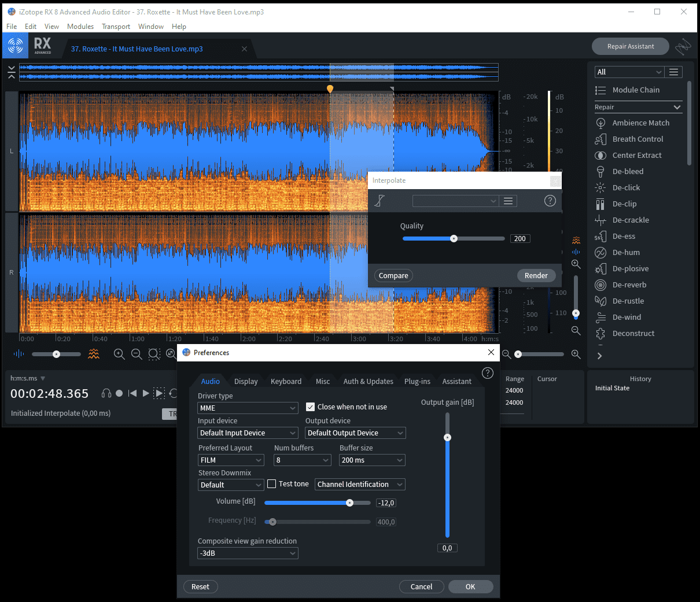Enable the Test tone checkbox

click(x=272, y=484)
